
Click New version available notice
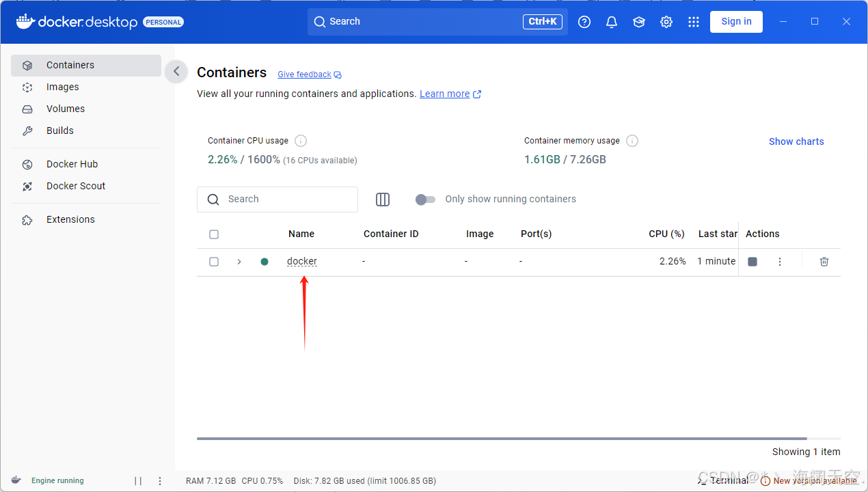pyautogui.click(x=809, y=481)
